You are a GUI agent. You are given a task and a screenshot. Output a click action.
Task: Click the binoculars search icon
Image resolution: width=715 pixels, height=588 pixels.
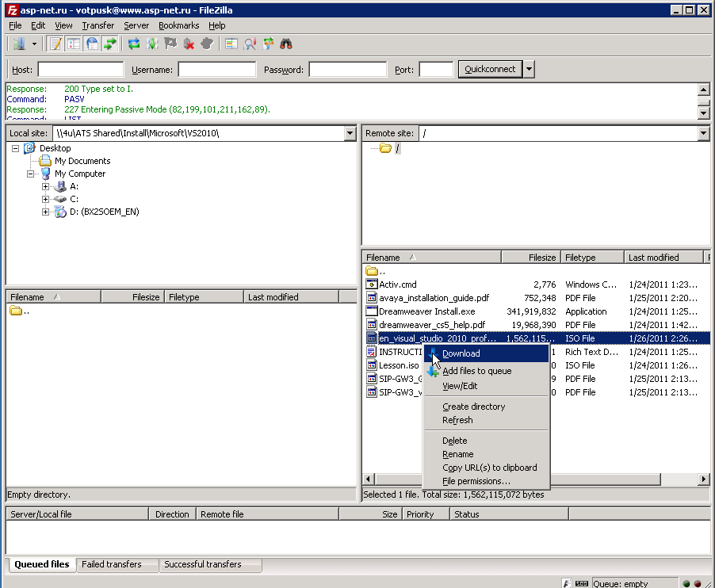tap(287, 44)
